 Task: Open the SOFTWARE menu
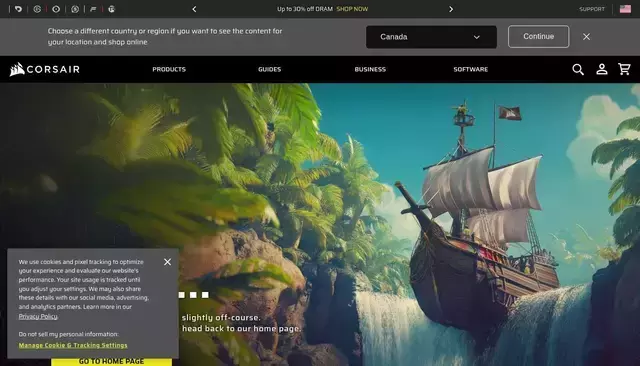pyautogui.click(x=471, y=69)
